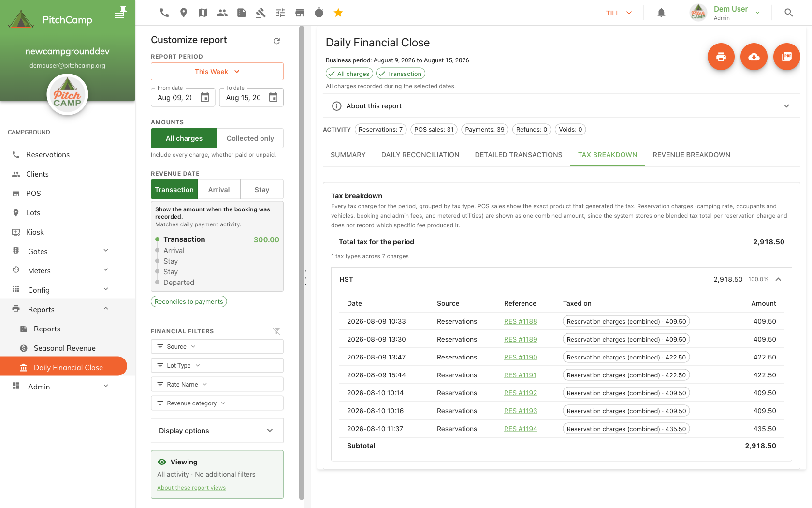Click the storefront icon in top toolbar
The image size is (812, 508).
coord(300,13)
